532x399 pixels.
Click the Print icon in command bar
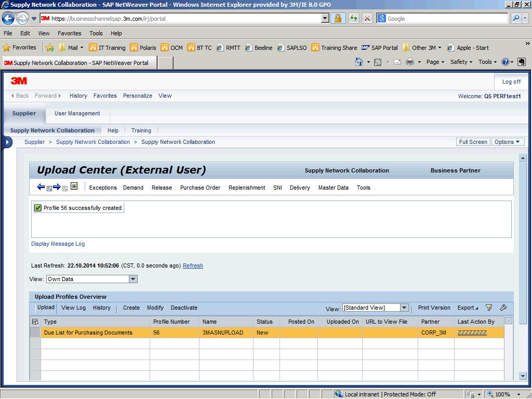(x=410, y=62)
